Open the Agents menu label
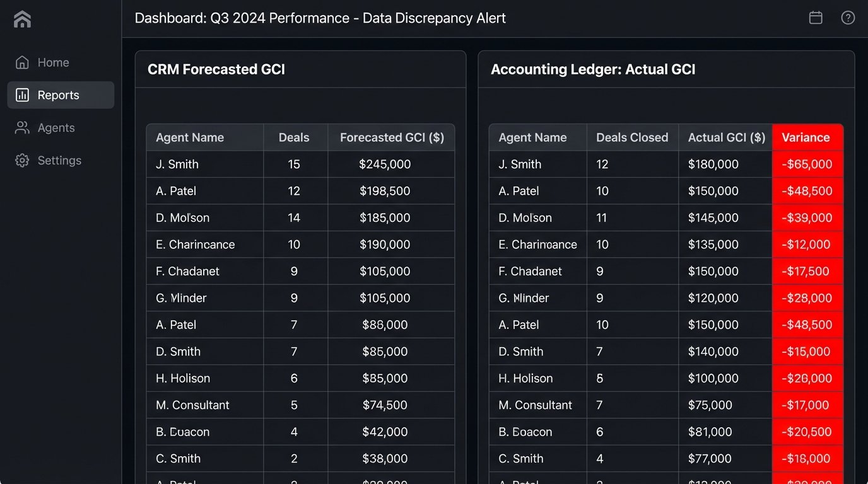The width and height of the screenshot is (868, 484). click(x=56, y=128)
